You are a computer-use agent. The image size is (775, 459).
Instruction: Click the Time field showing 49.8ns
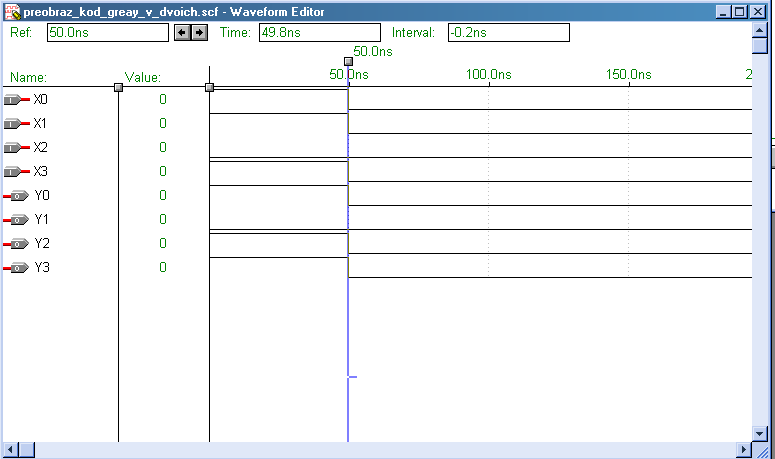[x=320, y=33]
